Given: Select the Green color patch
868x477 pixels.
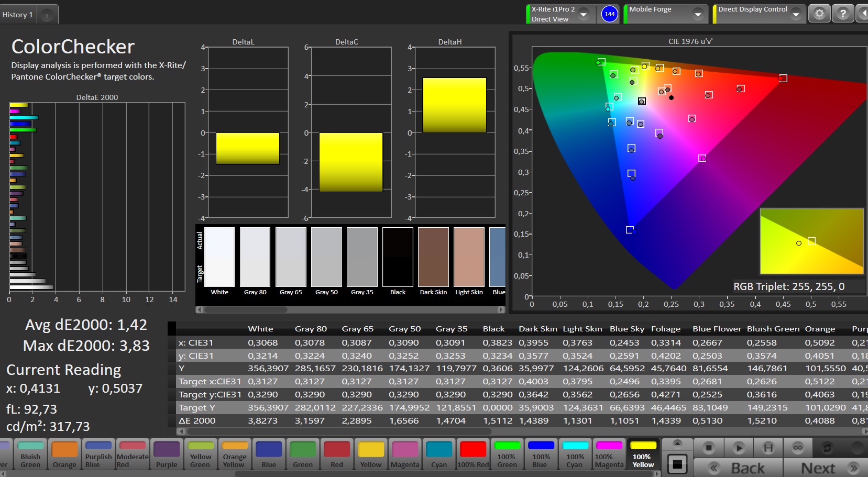Looking at the screenshot, I should (303, 454).
